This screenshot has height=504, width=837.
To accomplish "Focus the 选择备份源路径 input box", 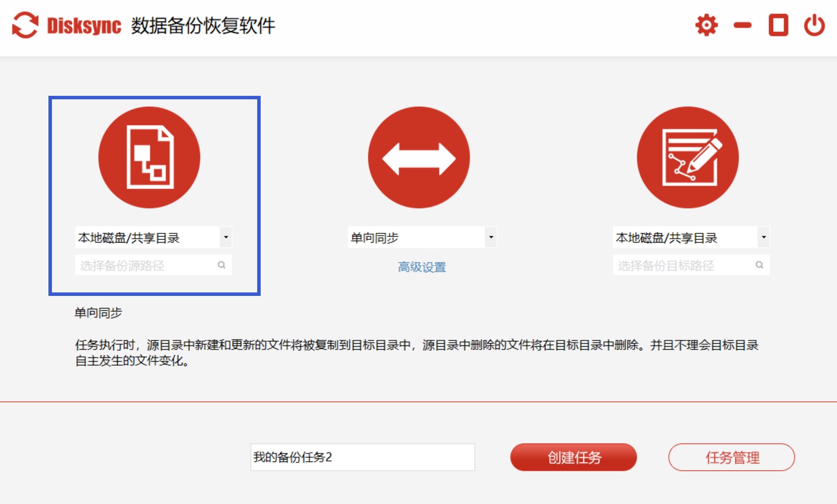I will (145, 265).
